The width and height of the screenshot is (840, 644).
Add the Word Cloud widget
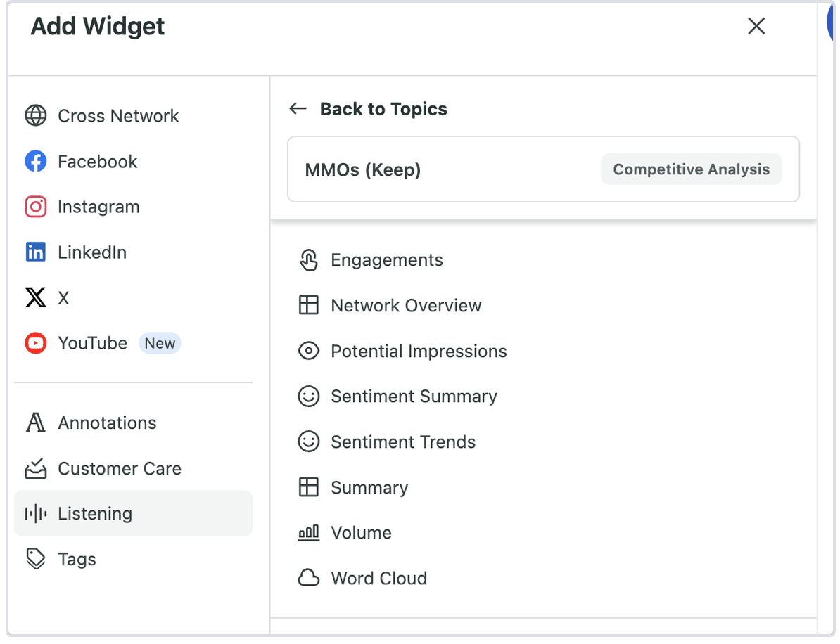tap(378, 578)
